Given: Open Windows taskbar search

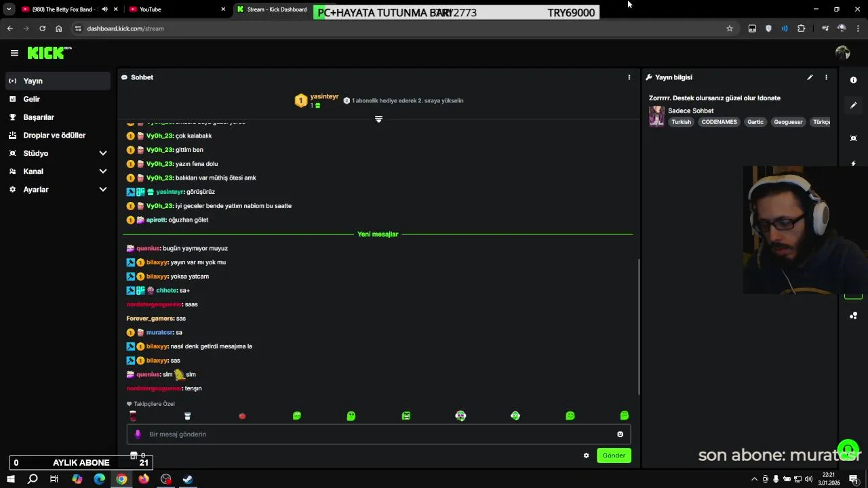Looking at the screenshot, I should 33,479.
